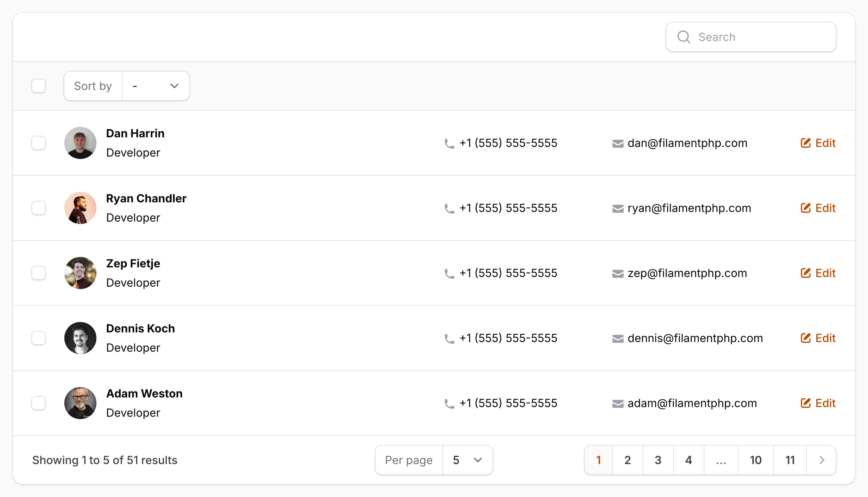Screen dimensions: 868x497
Task: Expand the pagination ellipsis
Action: [721, 460]
